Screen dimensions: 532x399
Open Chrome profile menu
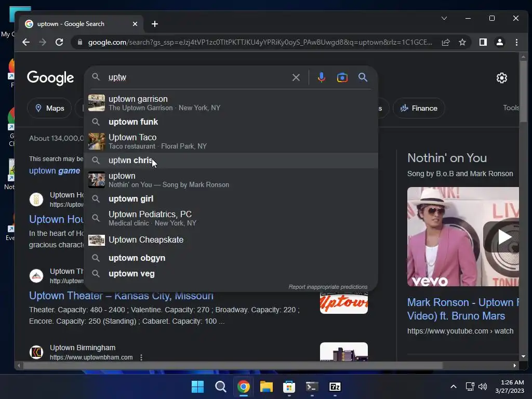click(x=500, y=42)
